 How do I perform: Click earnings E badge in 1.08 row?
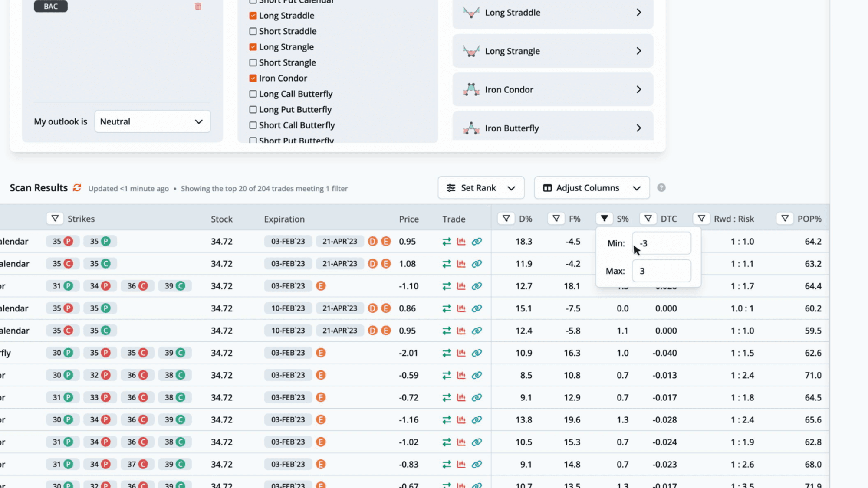click(386, 264)
